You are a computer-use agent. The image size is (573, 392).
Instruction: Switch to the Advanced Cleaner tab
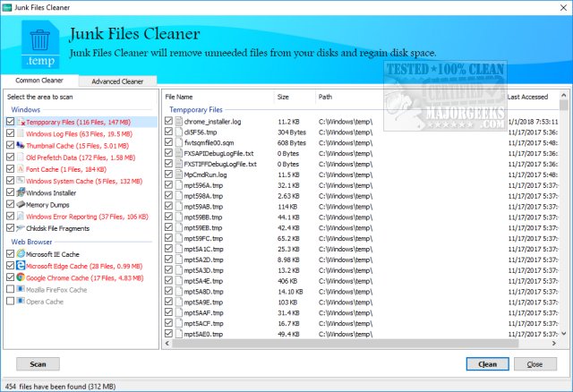point(117,81)
